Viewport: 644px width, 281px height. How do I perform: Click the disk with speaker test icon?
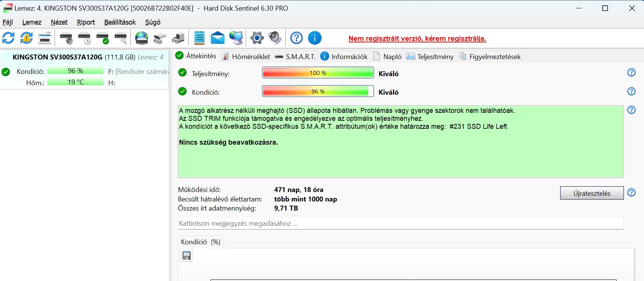[66, 38]
